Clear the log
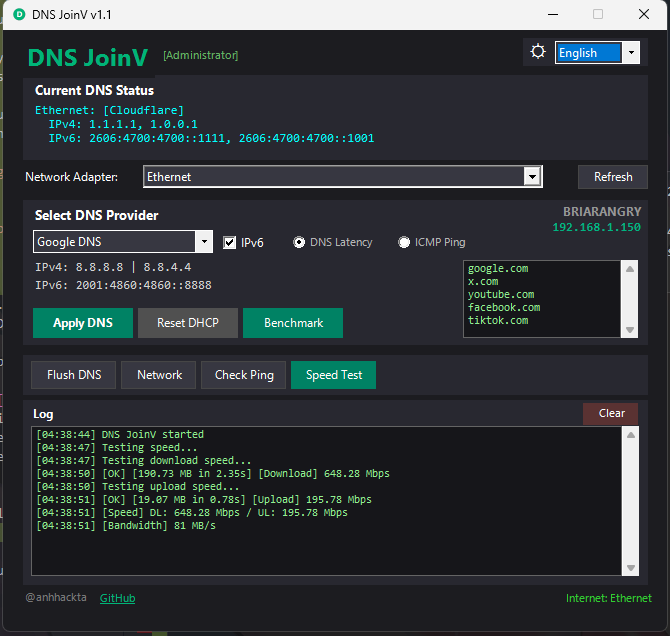 [611, 413]
